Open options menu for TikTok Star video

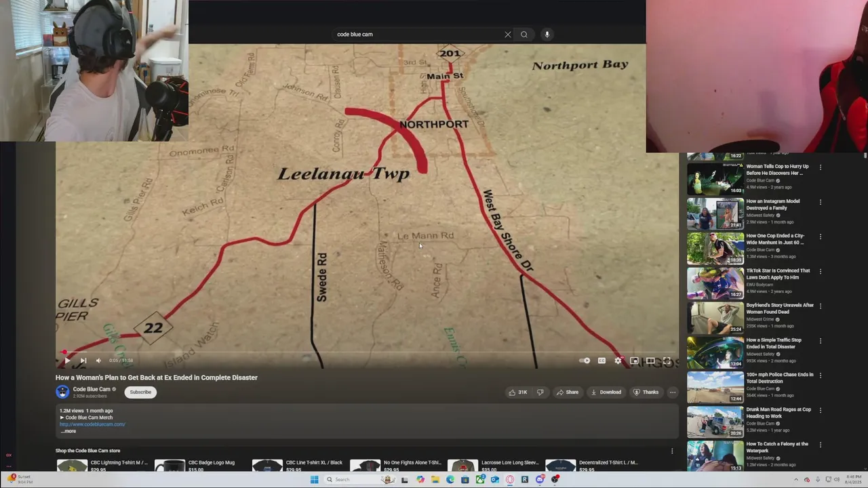click(820, 271)
